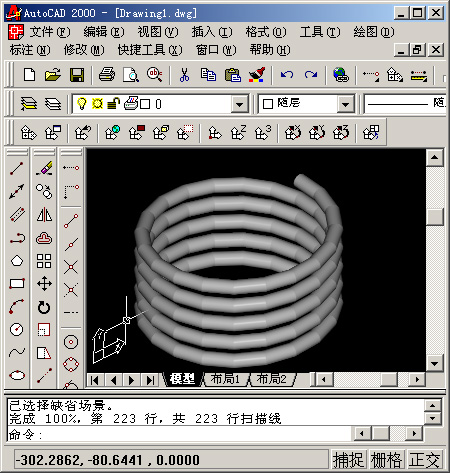Open a drawing file with Open folder icon

point(53,75)
